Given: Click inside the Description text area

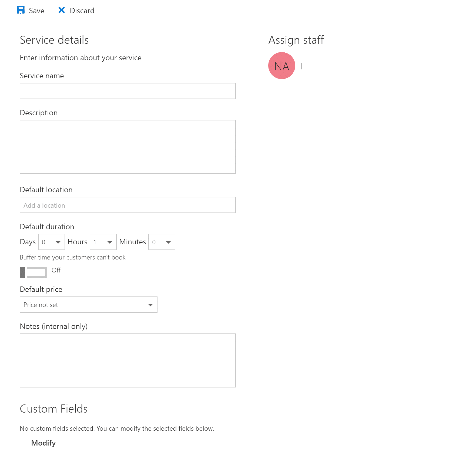Looking at the screenshot, I should tap(128, 147).
